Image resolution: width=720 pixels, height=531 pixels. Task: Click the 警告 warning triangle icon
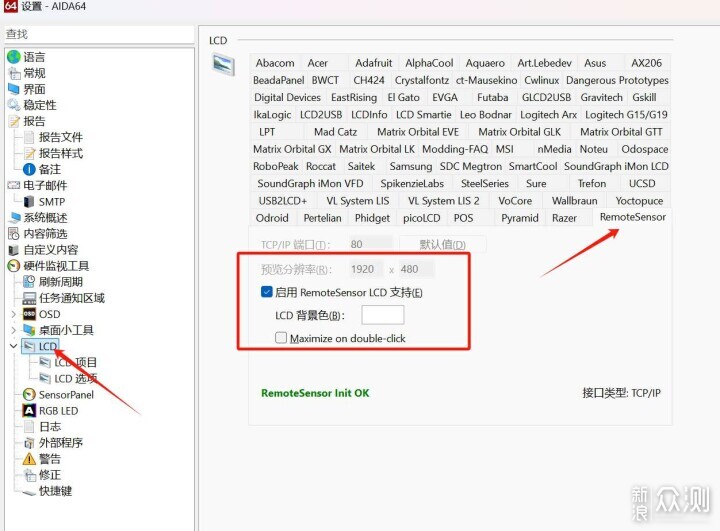tap(29, 459)
